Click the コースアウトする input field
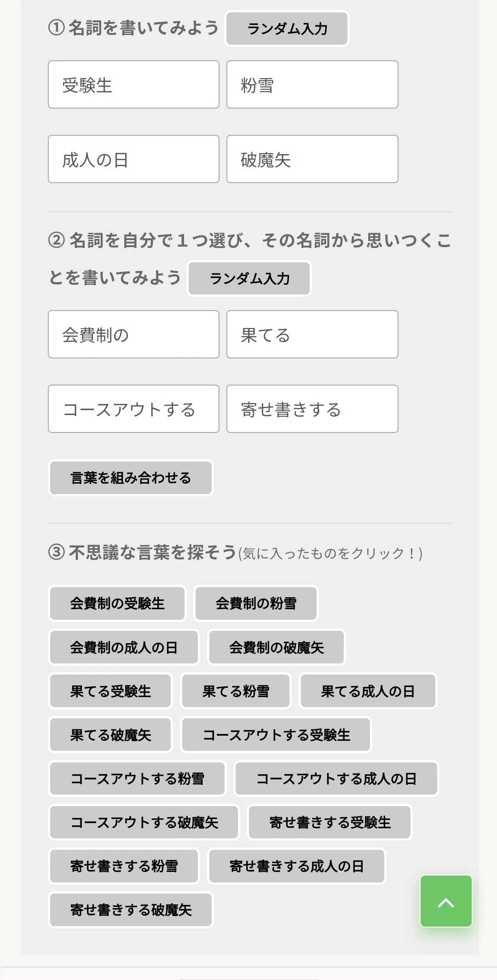This screenshot has width=497, height=980. pyautogui.click(x=133, y=409)
